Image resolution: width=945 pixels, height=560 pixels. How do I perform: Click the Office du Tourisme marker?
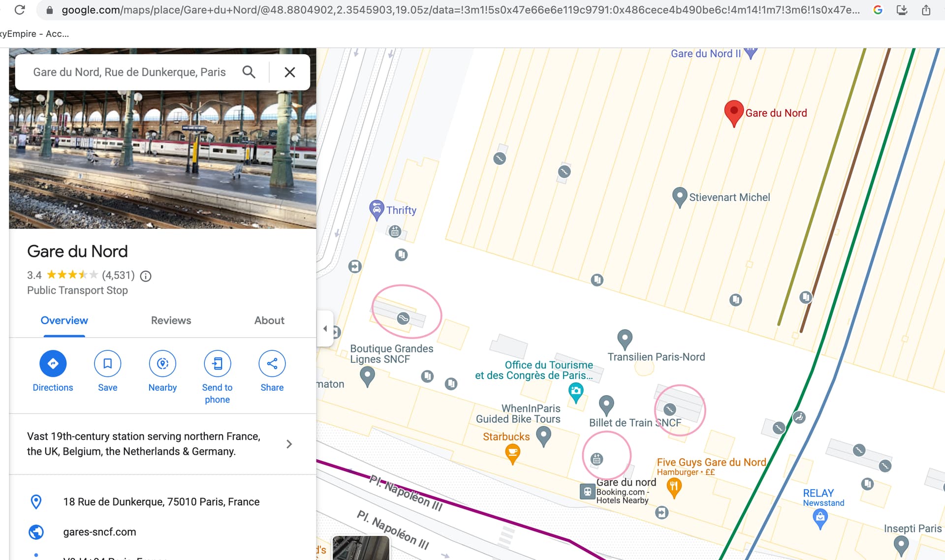point(575,393)
